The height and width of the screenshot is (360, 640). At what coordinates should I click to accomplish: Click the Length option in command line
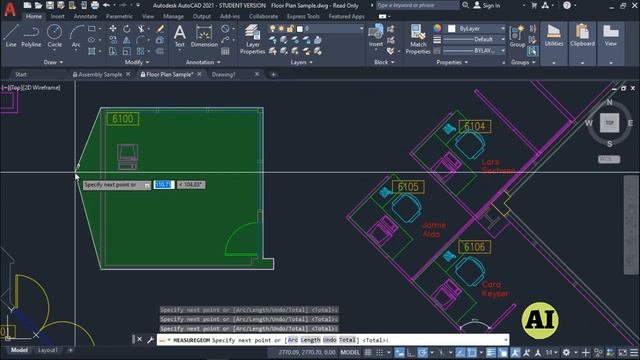(311, 340)
